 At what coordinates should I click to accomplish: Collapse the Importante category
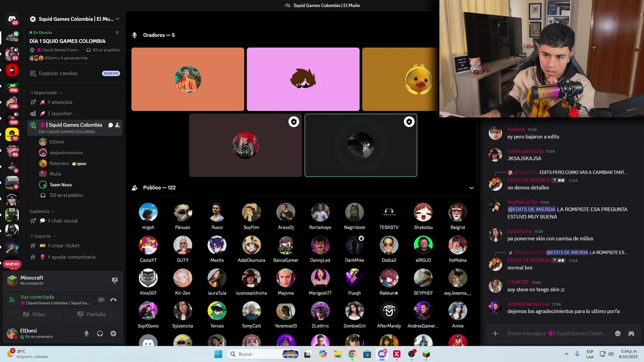click(46, 93)
